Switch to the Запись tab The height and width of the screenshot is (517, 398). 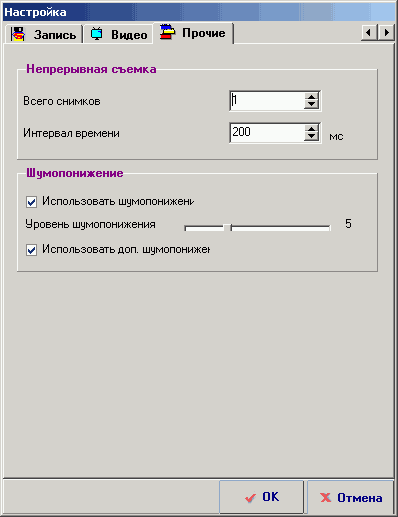[x=44, y=34]
